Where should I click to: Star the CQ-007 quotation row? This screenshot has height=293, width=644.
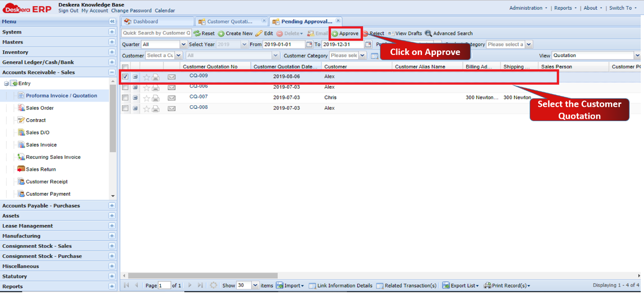point(146,98)
